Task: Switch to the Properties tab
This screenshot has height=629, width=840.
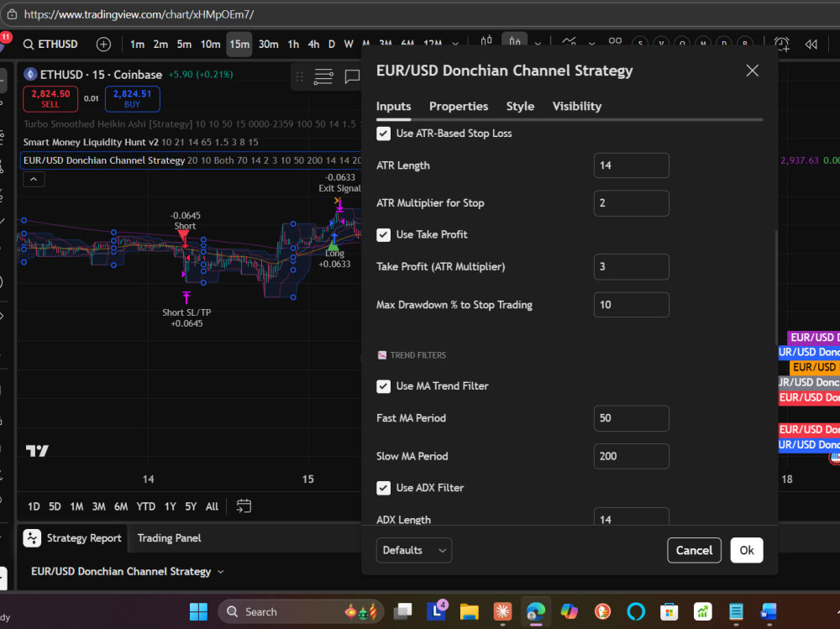Action: click(x=459, y=106)
